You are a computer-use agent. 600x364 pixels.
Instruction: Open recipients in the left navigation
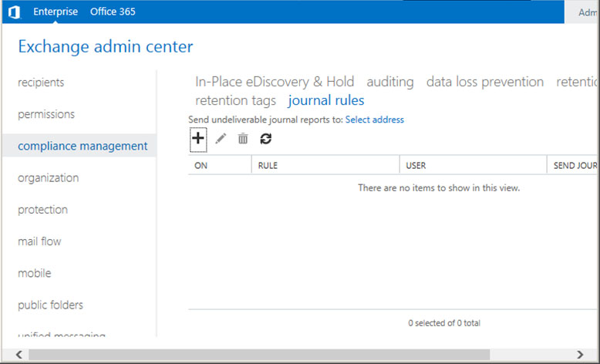click(41, 83)
